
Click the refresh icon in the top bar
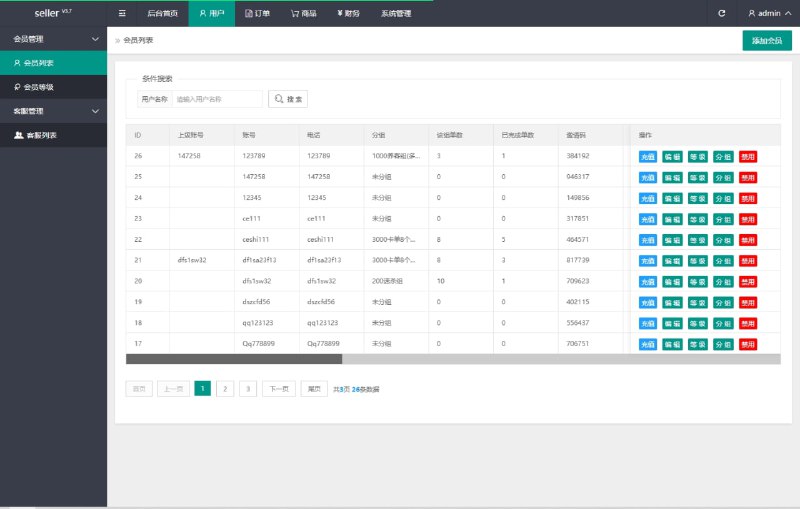click(x=721, y=14)
